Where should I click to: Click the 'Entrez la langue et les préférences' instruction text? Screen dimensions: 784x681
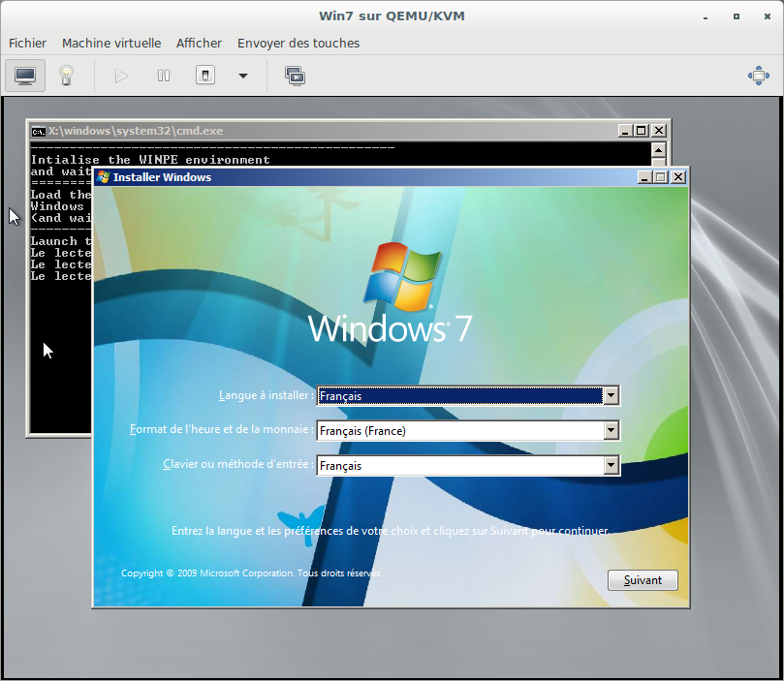pos(390,531)
